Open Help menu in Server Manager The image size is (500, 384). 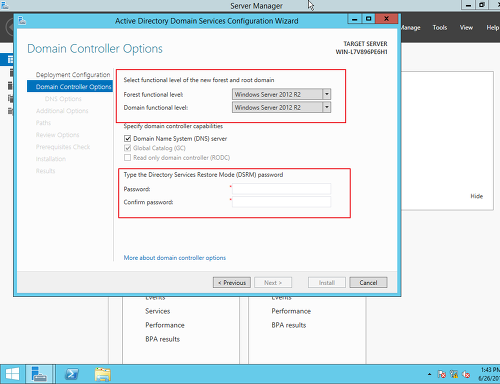[x=492, y=27]
